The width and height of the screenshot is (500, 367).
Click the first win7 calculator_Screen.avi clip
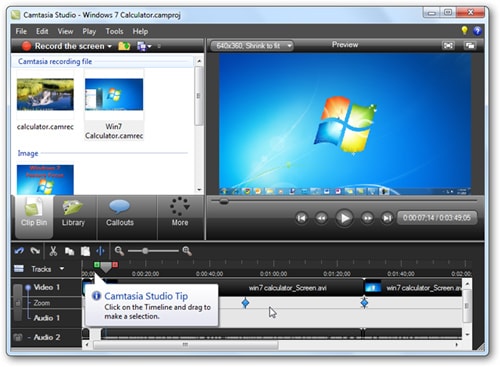pos(288,288)
